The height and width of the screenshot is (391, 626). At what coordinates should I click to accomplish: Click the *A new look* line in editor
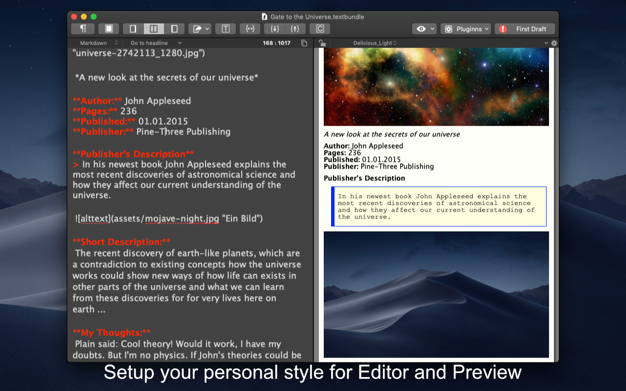(x=166, y=77)
